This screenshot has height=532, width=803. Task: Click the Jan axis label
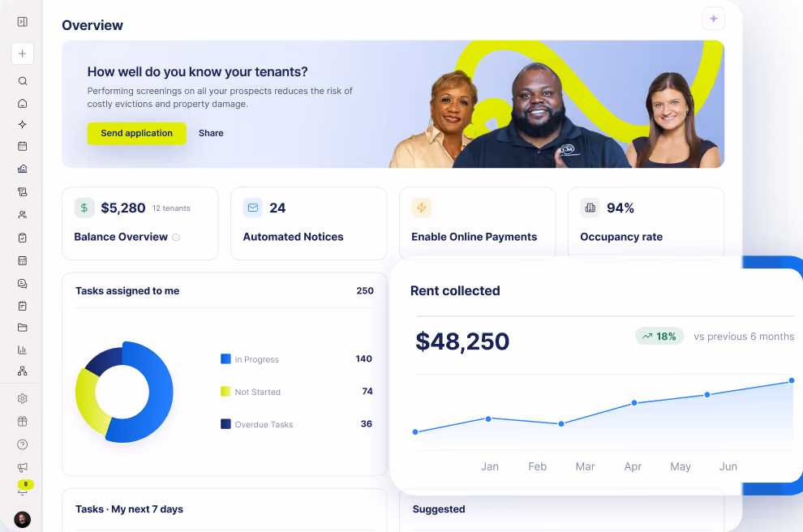coord(490,466)
